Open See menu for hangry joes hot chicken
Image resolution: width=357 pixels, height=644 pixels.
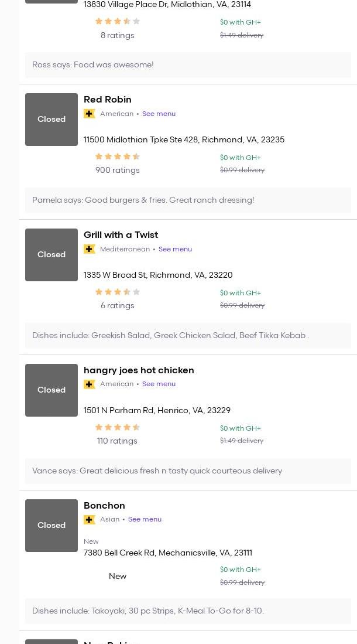pos(159,384)
